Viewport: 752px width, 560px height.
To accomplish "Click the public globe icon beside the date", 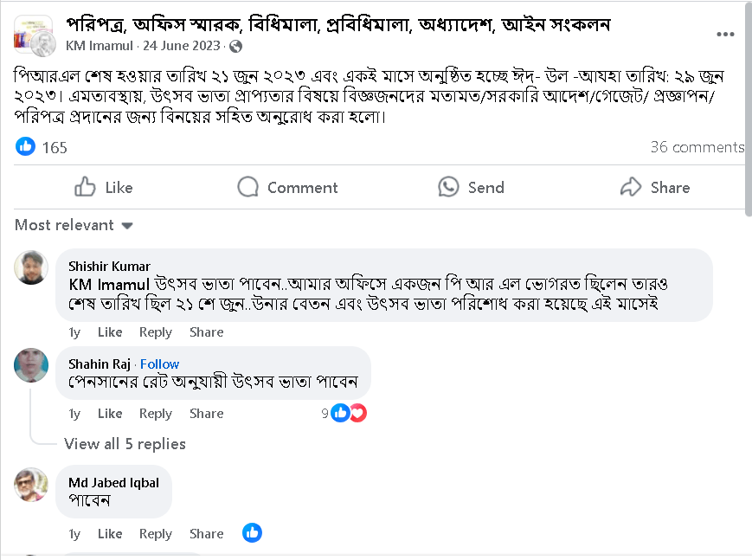I will pyautogui.click(x=235, y=46).
